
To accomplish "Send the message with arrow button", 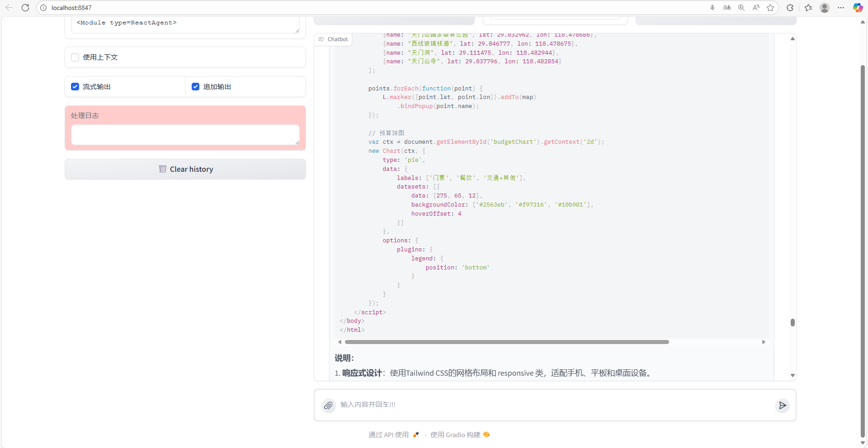I will point(782,406).
